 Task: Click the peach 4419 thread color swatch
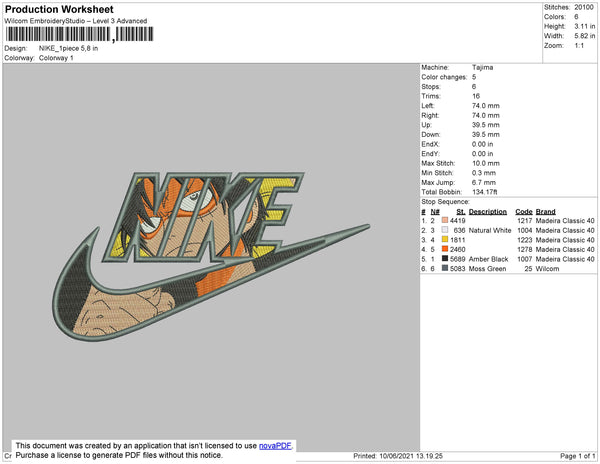pyautogui.click(x=445, y=220)
